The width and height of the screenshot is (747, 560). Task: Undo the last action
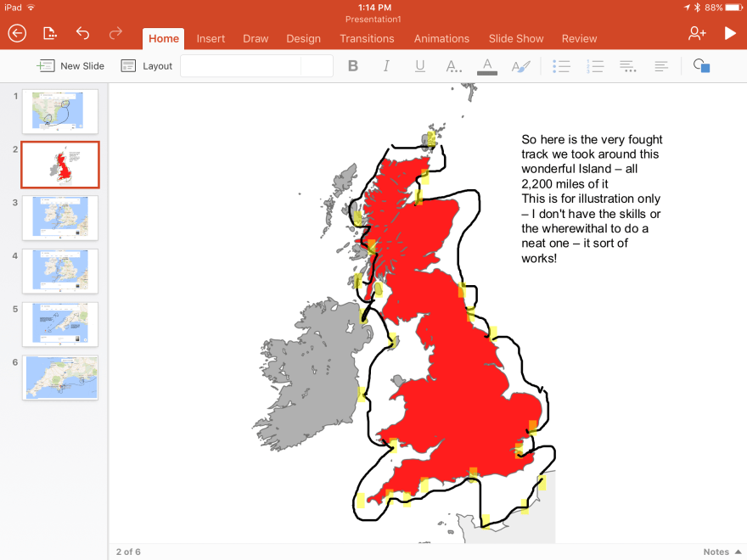[82, 33]
